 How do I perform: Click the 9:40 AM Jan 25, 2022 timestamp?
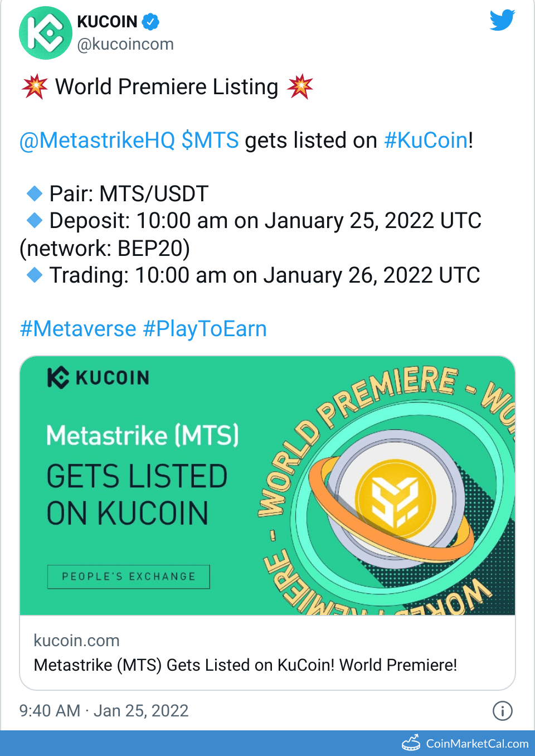(x=104, y=711)
